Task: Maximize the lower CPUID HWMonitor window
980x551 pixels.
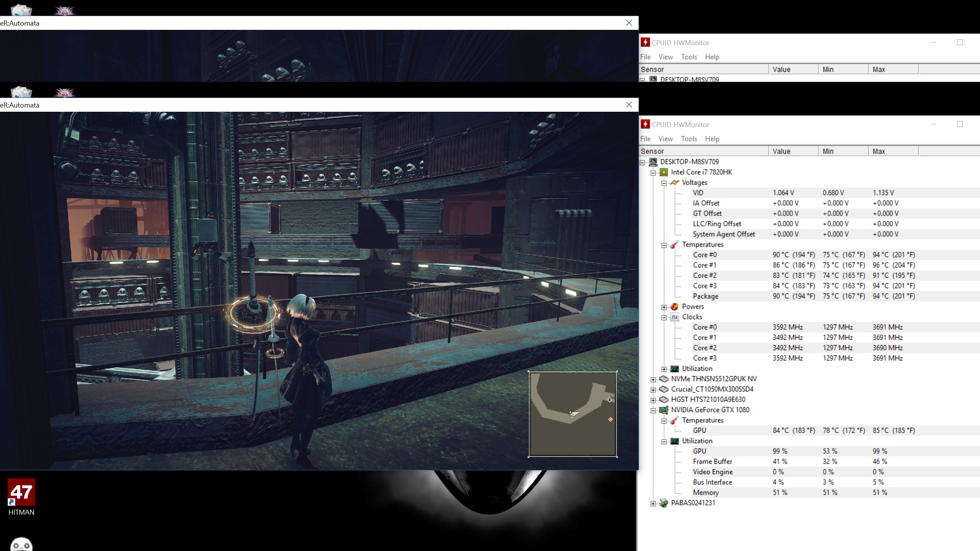Action: tap(960, 124)
